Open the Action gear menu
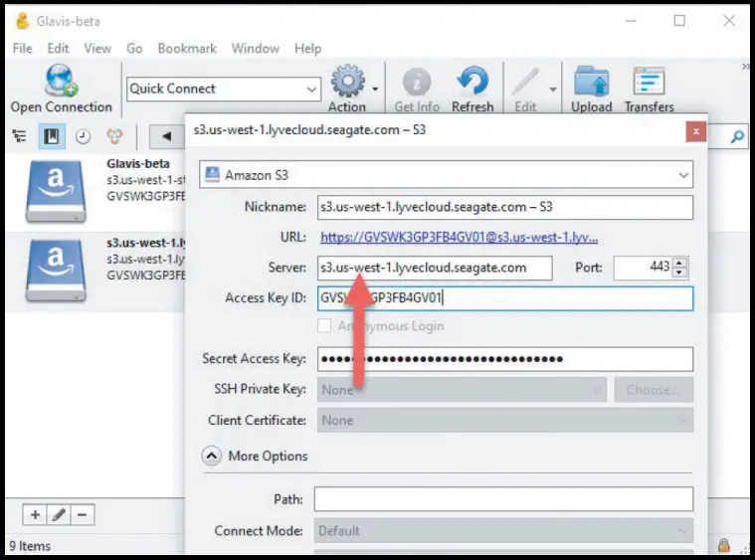The image size is (755, 560). pos(348,81)
